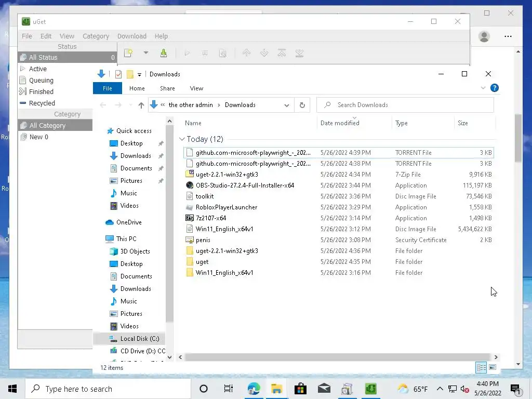This screenshot has height=399, width=532.
Task: Click the move to bottom icon in uGet toolbar
Action: click(x=299, y=53)
